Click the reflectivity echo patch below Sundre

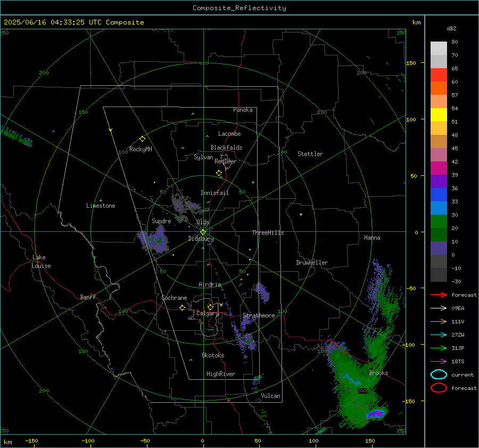[153, 239]
